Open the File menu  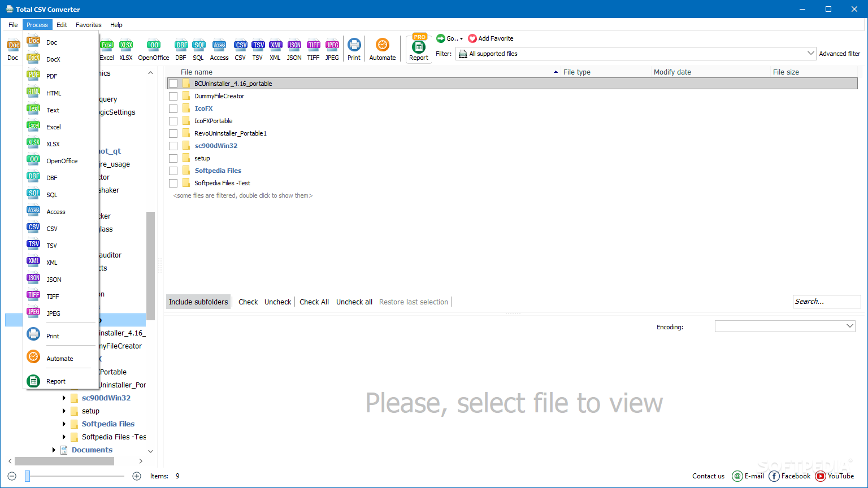pyautogui.click(x=13, y=25)
